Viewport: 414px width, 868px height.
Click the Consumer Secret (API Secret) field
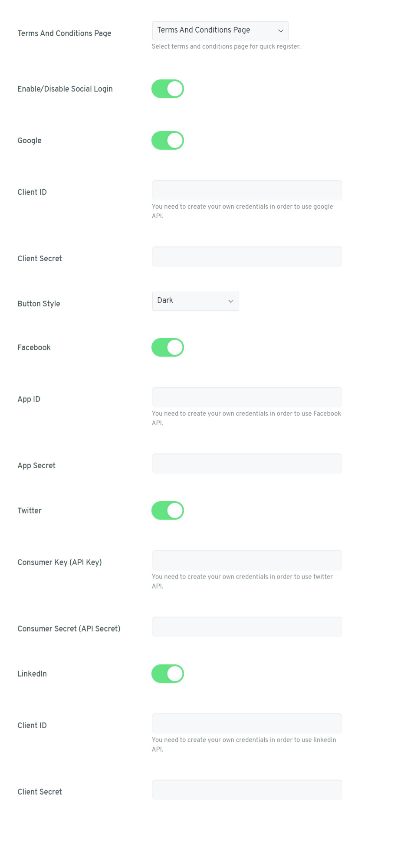pyautogui.click(x=247, y=627)
